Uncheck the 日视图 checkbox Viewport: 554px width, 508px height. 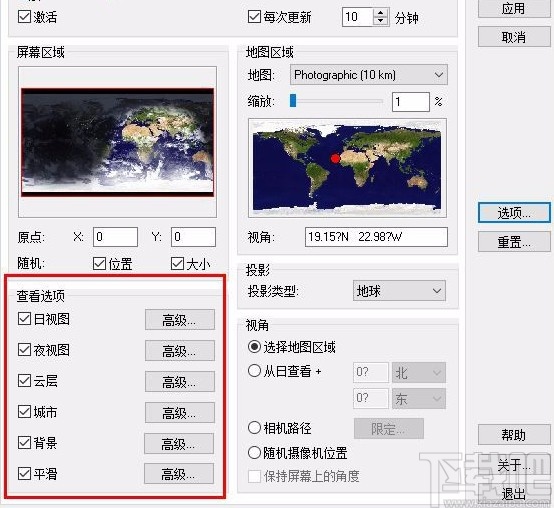[24, 319]
